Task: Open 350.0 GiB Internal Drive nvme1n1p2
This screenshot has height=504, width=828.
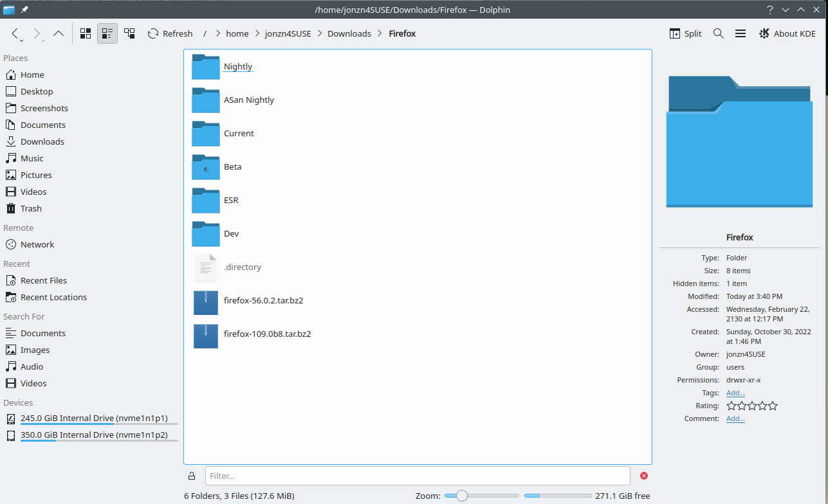Action: coord(91,435)
